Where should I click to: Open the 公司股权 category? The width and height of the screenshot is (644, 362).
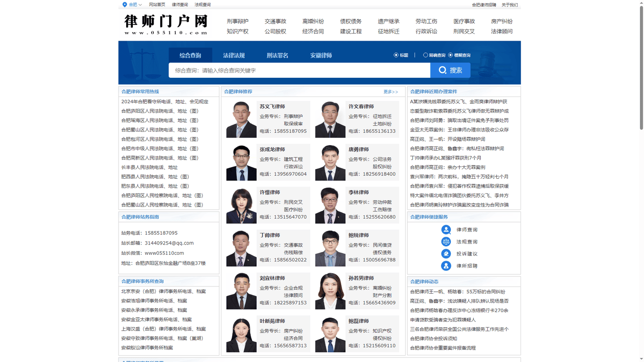(x=275, y=32)
